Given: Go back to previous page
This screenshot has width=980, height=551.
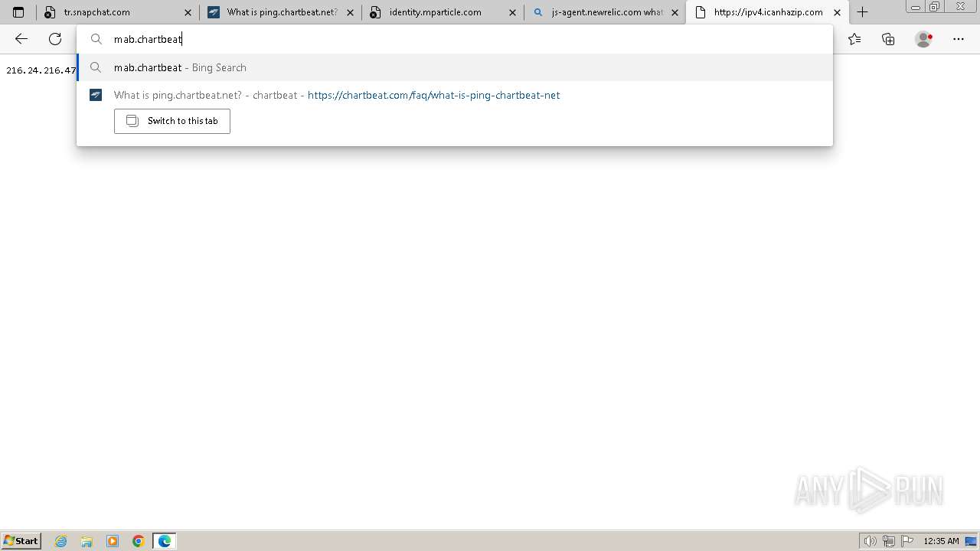Looking at the screenshot, I should point(21,39).
